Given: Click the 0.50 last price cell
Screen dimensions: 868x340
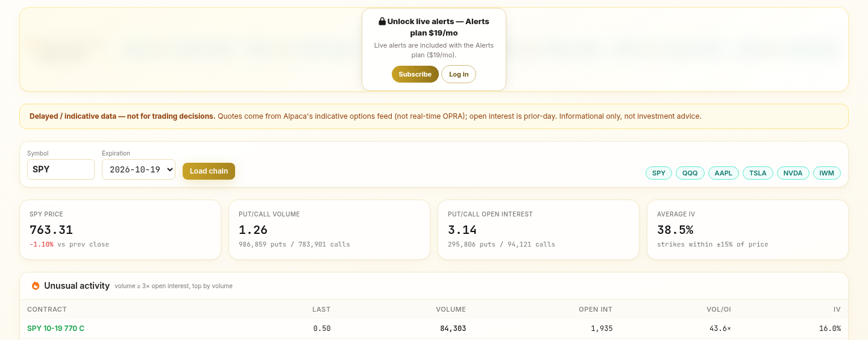Looking at the screenshot, I should 322,329.
